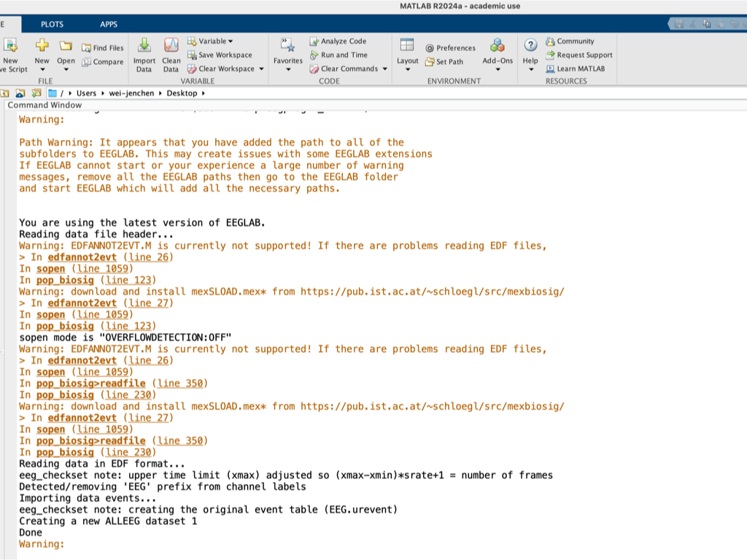This screenshot has width=747, height=560.
Task: Navigate to wei-jenchen folder in path
Action: (131, 93)
